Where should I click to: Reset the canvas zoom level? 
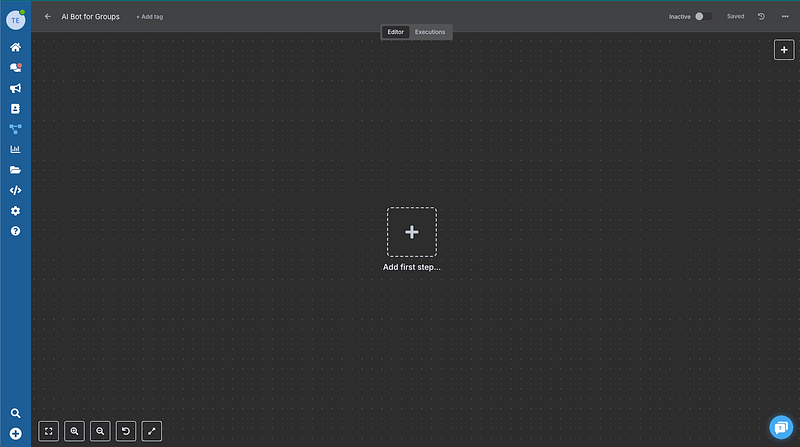tap(126, 431)
